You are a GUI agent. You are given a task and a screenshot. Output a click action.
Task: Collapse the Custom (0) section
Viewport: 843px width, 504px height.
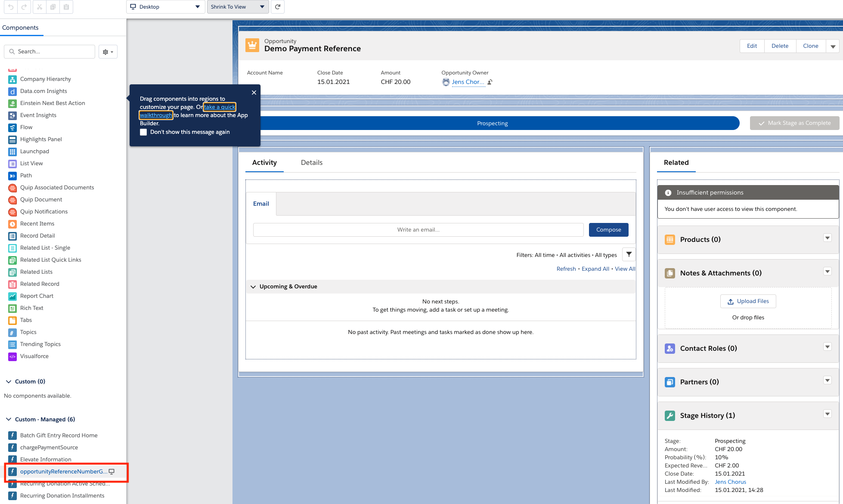(9, 382)
